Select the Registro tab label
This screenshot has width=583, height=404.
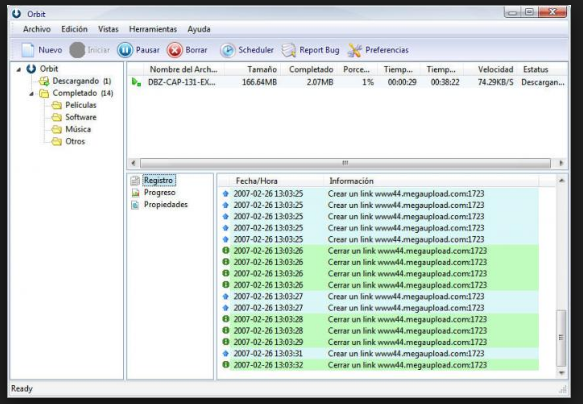click(159, 180)
